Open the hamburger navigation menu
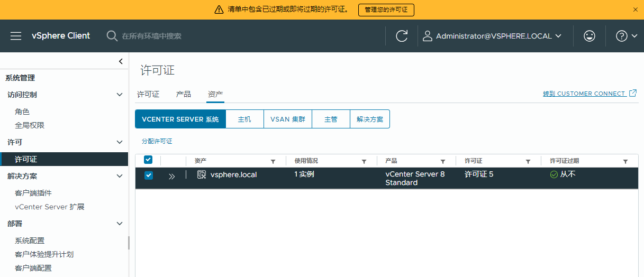Viewport: 644px width, 277px height. [16, 36]
